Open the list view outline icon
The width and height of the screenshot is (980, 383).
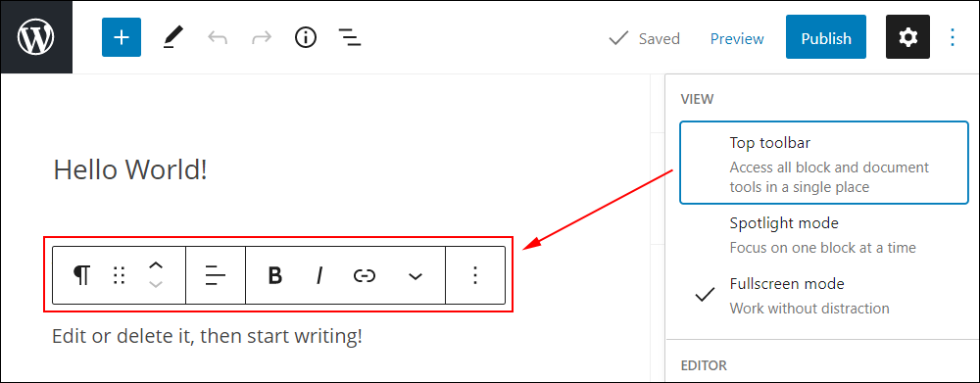350,38
